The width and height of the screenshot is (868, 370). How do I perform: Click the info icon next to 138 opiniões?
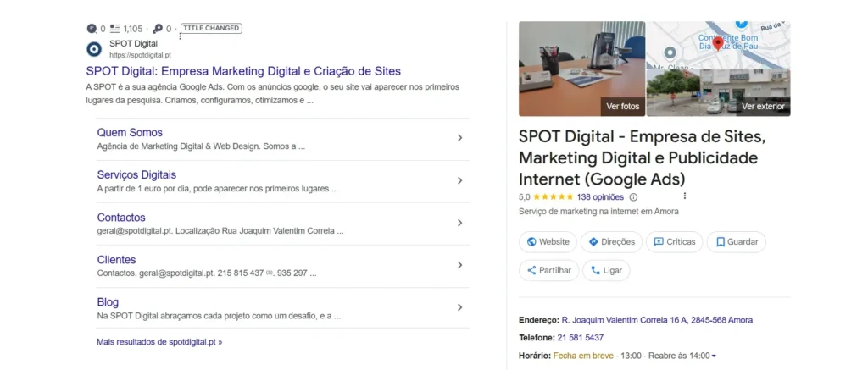point(634,197)
